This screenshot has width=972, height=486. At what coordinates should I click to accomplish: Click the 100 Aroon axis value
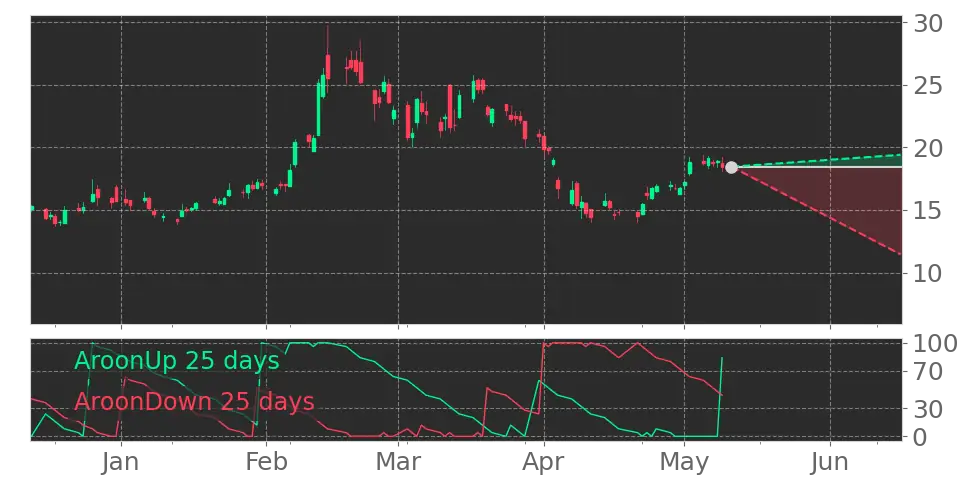(x=935, y=343)
